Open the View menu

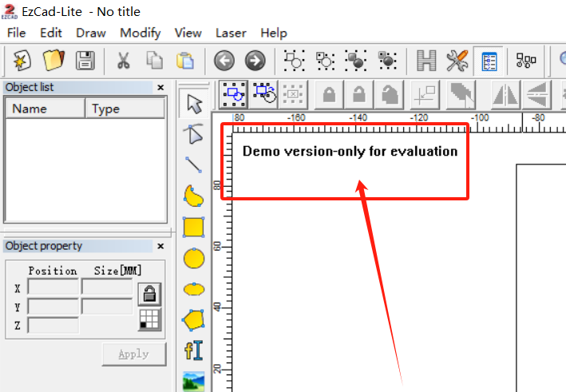(188, 33)
